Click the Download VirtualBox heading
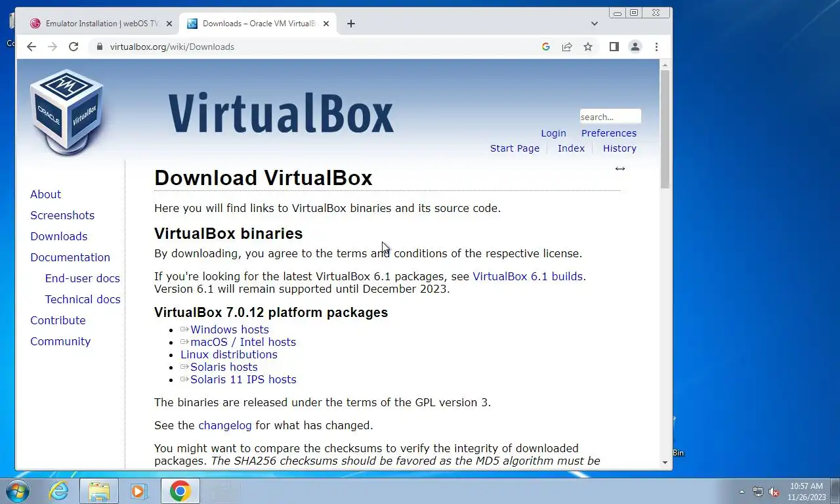 tap(263, 178)
